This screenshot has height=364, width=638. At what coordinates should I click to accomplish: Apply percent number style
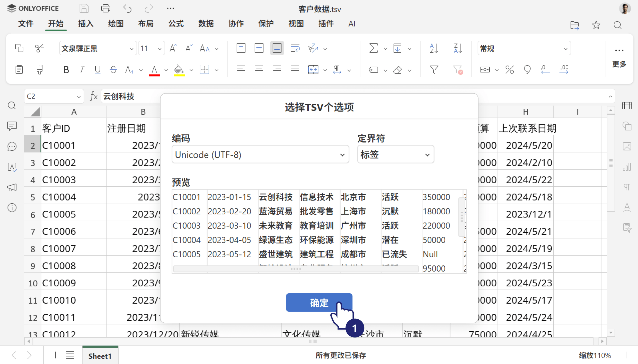click(x=509, y=70)
